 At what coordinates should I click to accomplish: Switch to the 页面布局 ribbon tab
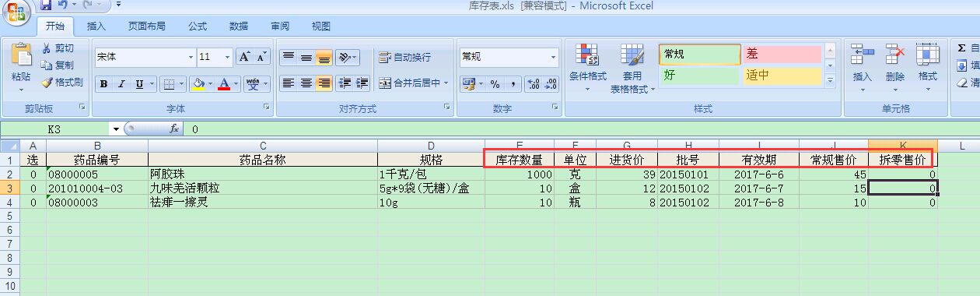[147, 26]
